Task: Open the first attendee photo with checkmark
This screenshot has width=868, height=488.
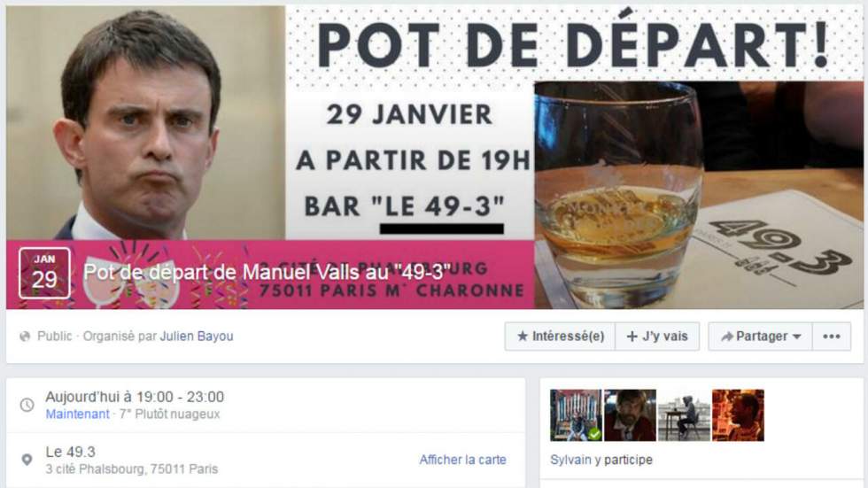Action: (x=576, y=415)
